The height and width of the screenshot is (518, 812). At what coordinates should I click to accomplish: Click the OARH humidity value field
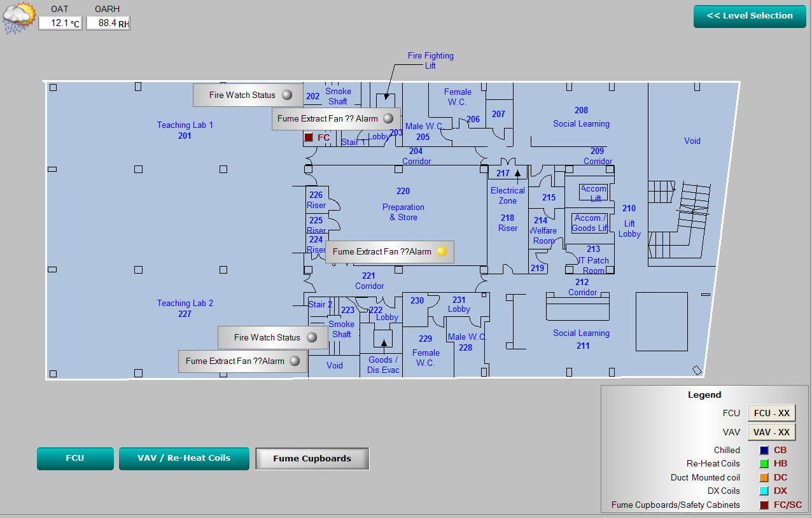(108, 24)
